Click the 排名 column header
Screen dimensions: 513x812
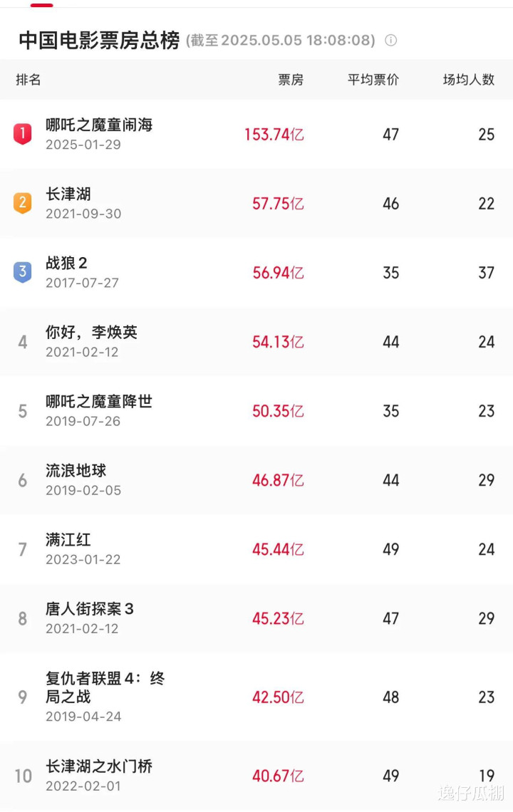pos(28,80)
